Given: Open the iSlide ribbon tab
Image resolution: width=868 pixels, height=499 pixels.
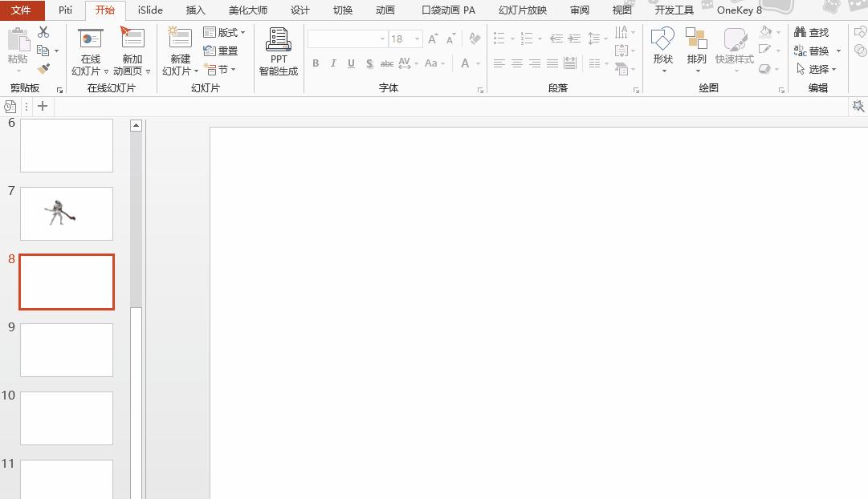Looking at the screenshot, I should tap(150, 10).
